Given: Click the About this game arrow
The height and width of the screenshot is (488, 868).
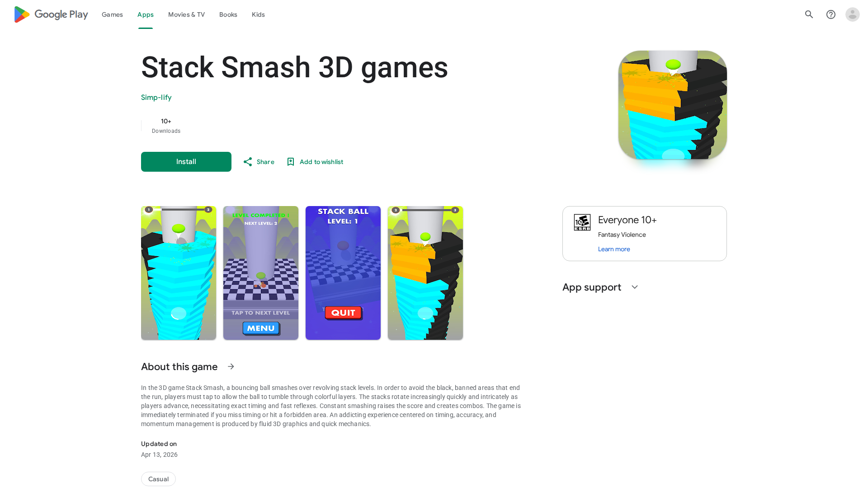Looking at the screenshot, I should coord(231,366).
